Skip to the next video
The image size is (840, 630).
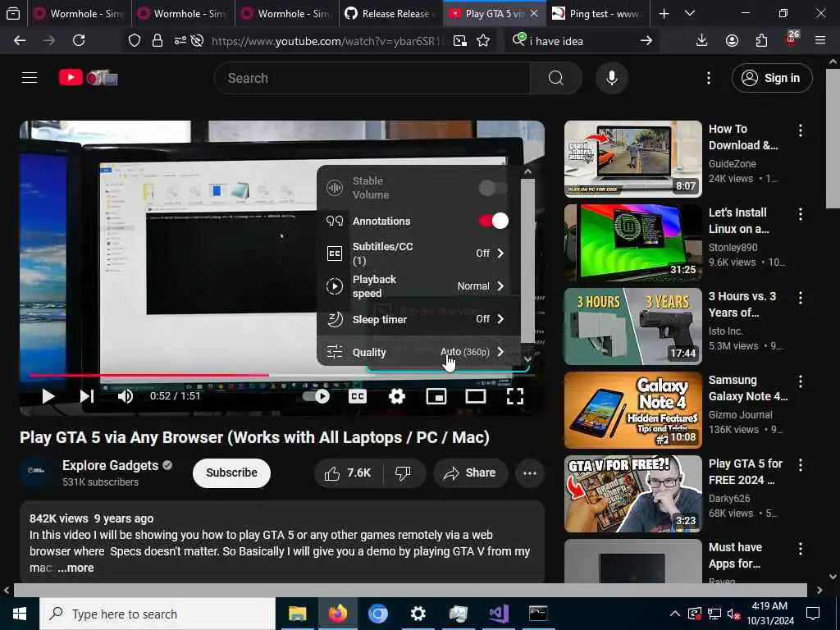tap(87, 396)
